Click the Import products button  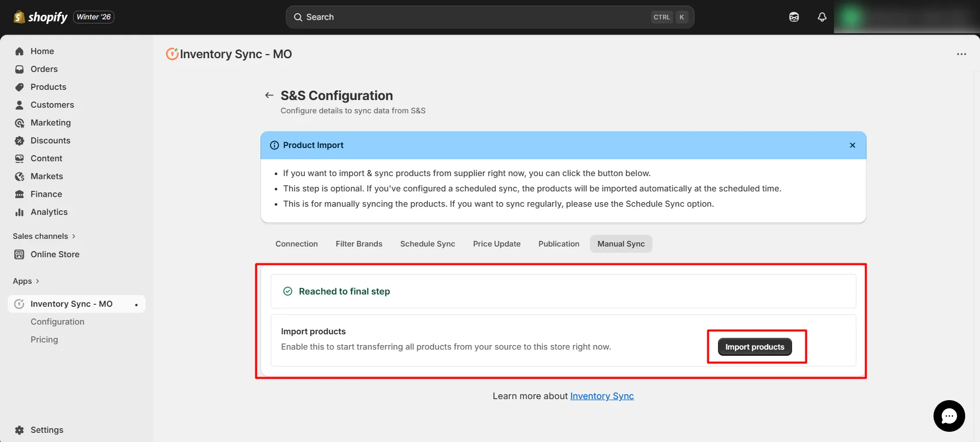[x=755, y=347]
